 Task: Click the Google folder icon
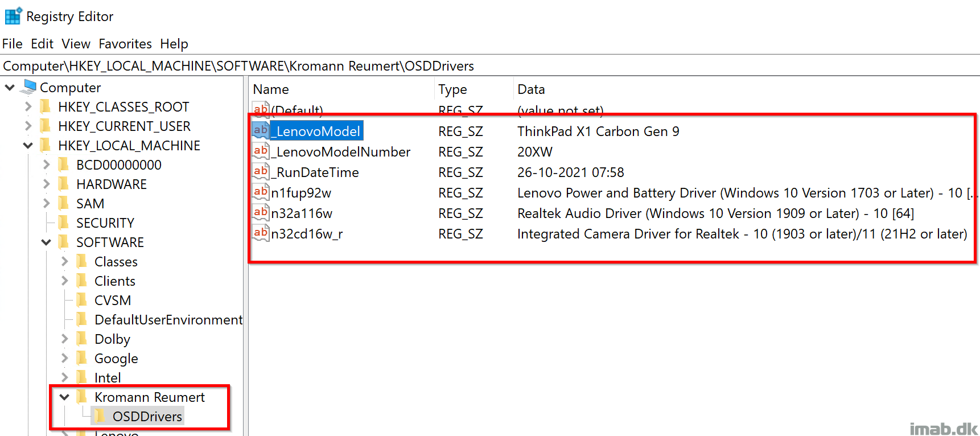[x=82, y=358]
